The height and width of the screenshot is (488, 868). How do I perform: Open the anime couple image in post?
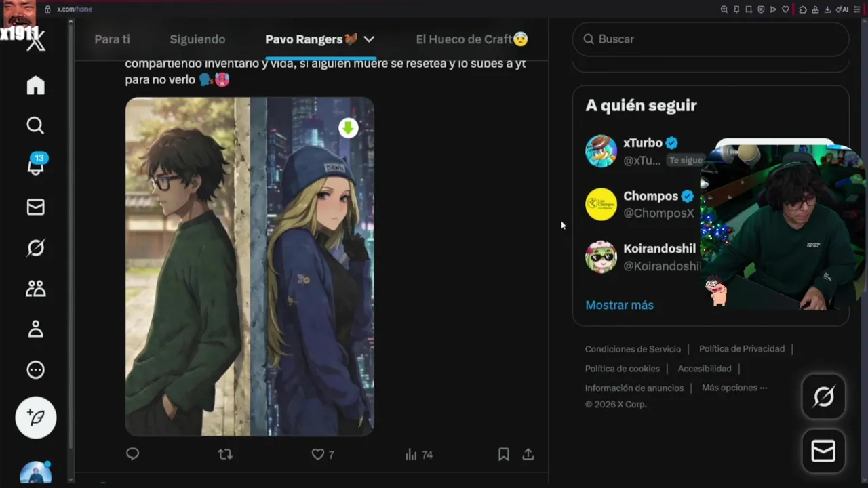pos(250,266)
